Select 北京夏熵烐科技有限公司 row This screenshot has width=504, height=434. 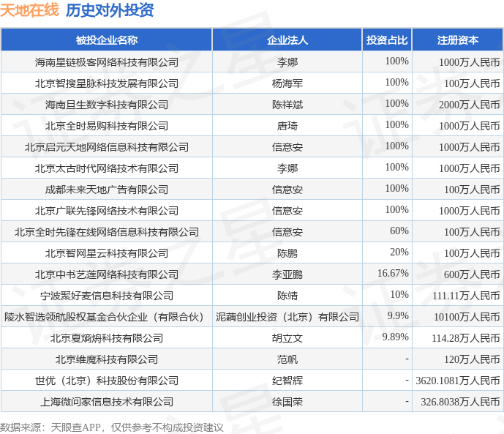click(x=252, y=338)
